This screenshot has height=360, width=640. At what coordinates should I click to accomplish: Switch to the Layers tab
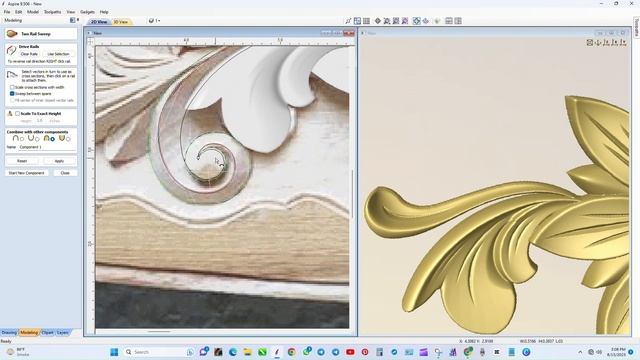(x=62, y=333)
